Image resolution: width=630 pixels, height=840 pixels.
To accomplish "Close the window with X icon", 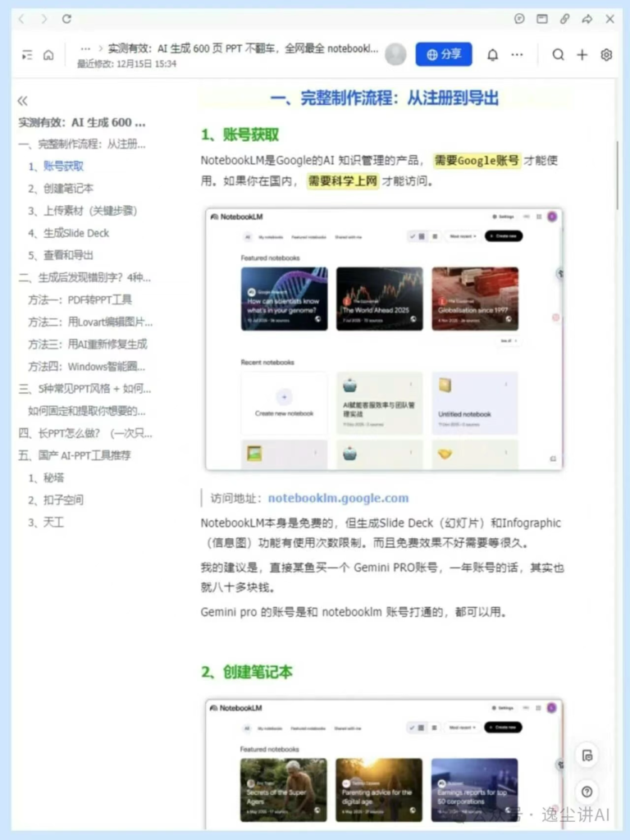I will [609, 20].
